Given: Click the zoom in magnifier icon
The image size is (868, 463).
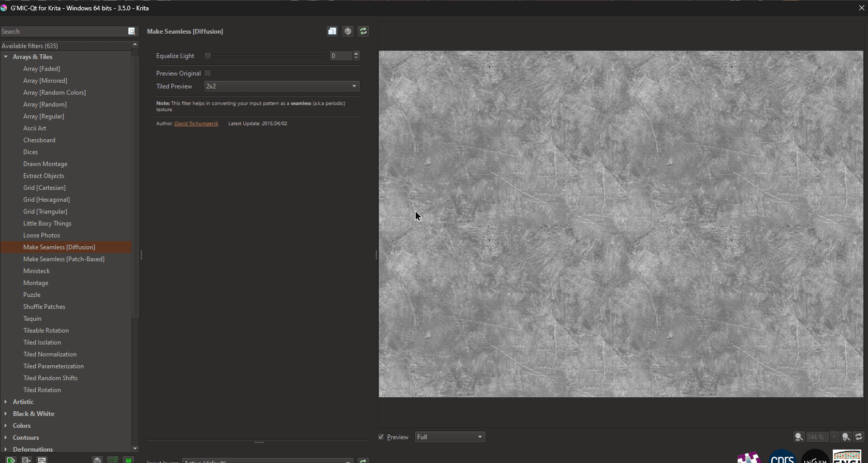Looking at the screenshot, I should [846, 437].
